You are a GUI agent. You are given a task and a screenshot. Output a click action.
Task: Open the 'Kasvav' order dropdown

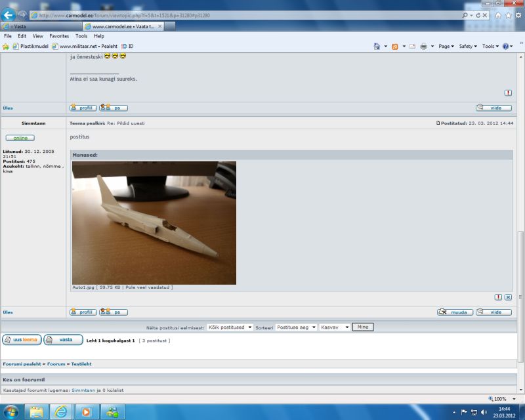[335, 327]
